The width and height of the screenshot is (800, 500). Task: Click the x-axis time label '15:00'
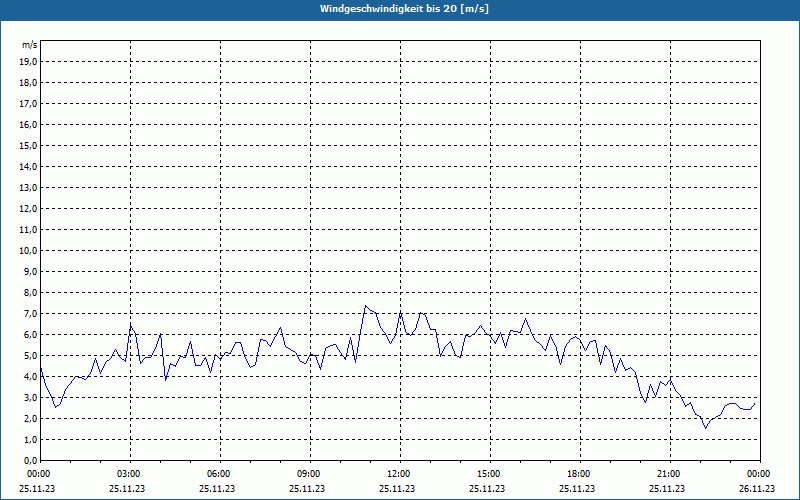click(x=490, y=474)
